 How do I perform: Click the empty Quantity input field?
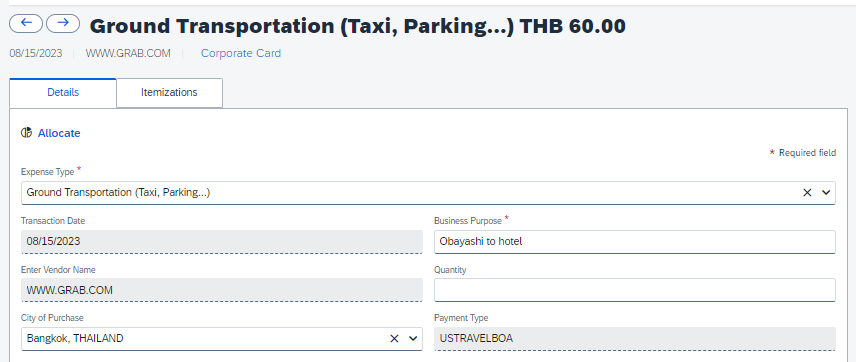point(634,290)
